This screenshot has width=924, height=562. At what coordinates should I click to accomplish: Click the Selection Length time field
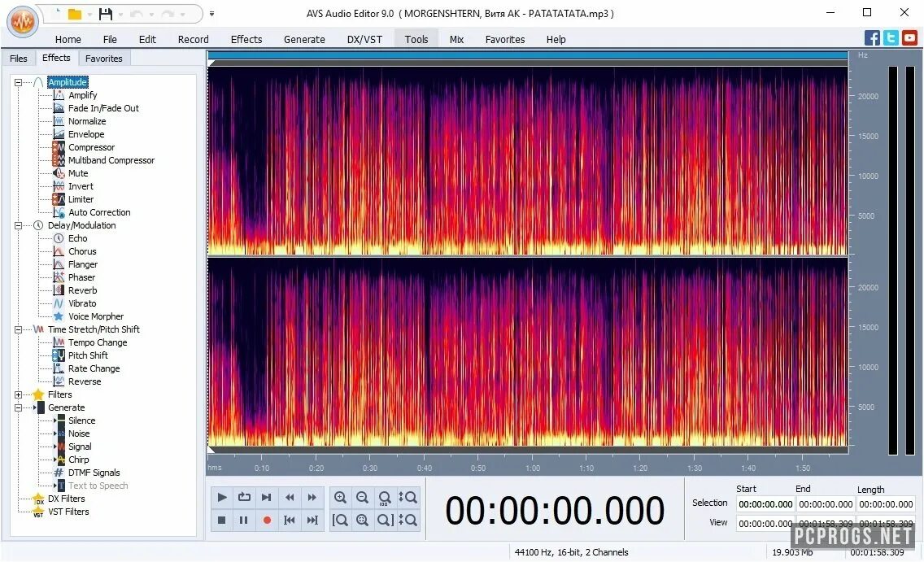pyautogui.click(x=886, y=504)
